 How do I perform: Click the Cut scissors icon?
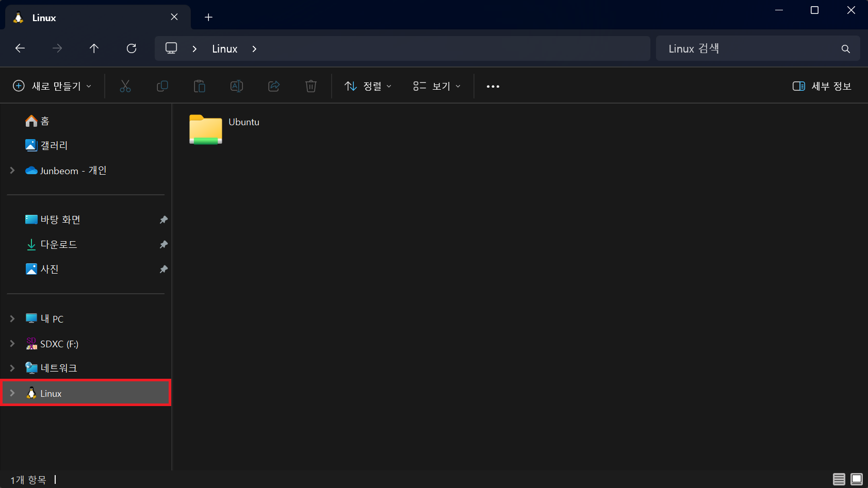tap(125, 86)
